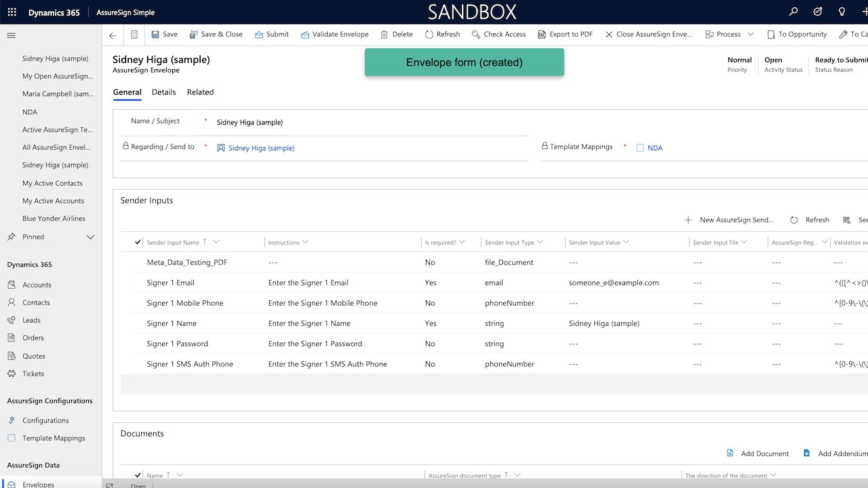Click the To Opportunity command
The height and width of the screenshot is (488, 868).
click(797, 35)
